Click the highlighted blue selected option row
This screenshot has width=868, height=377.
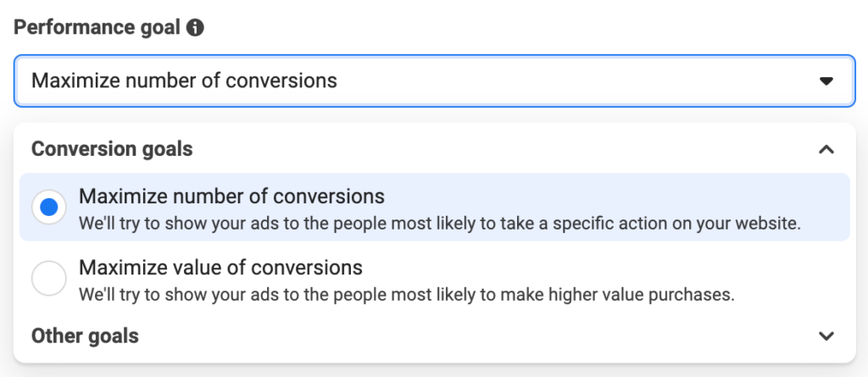(434, 207)
